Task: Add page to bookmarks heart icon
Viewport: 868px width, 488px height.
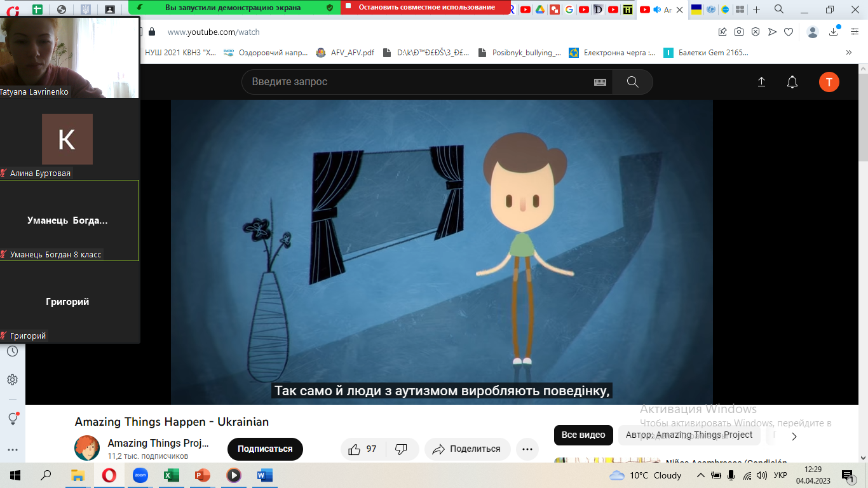Action: point(789,32)
